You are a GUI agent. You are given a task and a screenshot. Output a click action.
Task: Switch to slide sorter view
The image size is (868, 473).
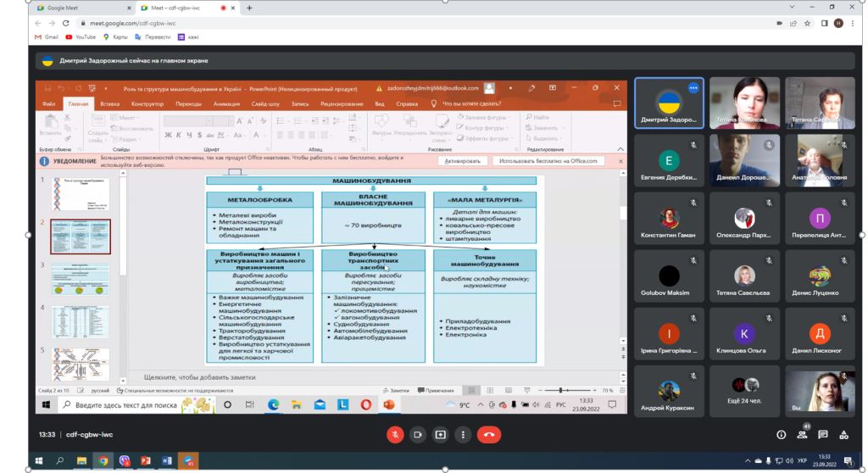click(x=490, y=391)
